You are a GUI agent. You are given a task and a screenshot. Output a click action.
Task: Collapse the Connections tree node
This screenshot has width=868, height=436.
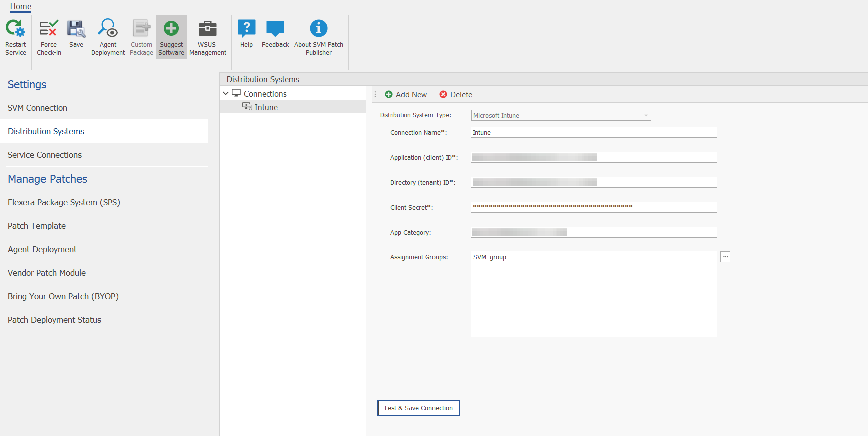[x=226, y=94]
